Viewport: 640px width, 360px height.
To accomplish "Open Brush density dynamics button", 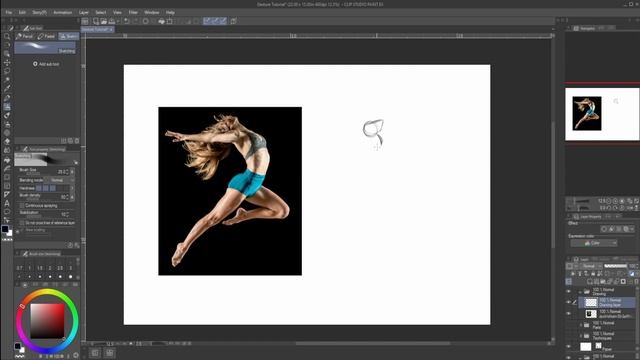I will [72, 197].
